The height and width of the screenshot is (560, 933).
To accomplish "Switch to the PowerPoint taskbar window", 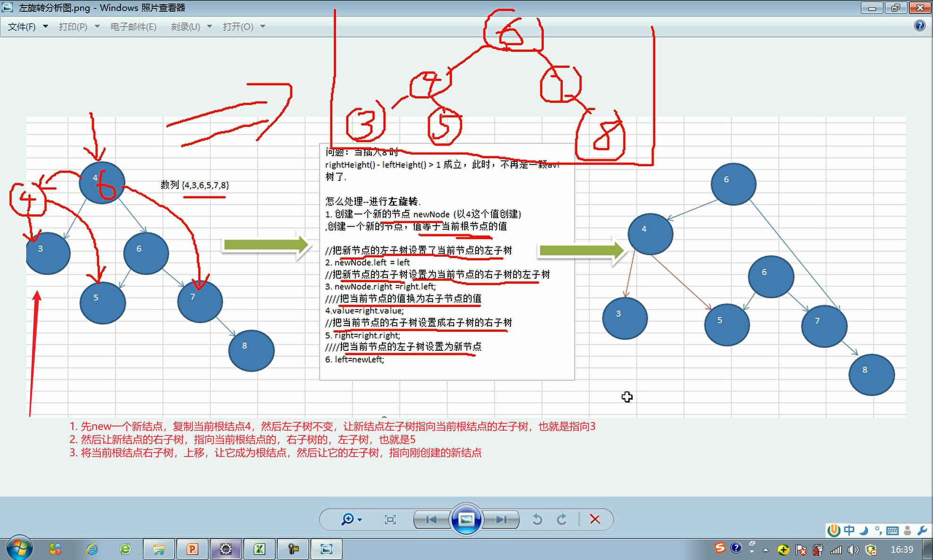I will [192, 549].
